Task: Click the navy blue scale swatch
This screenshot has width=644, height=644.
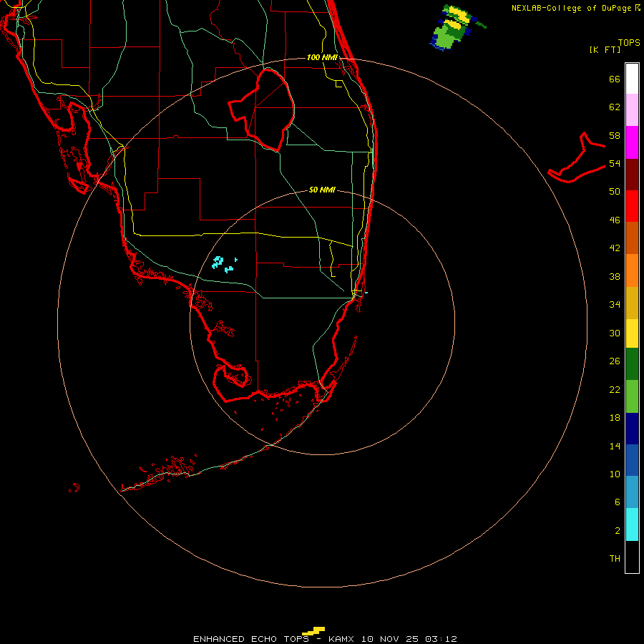Action: [632, 429]
